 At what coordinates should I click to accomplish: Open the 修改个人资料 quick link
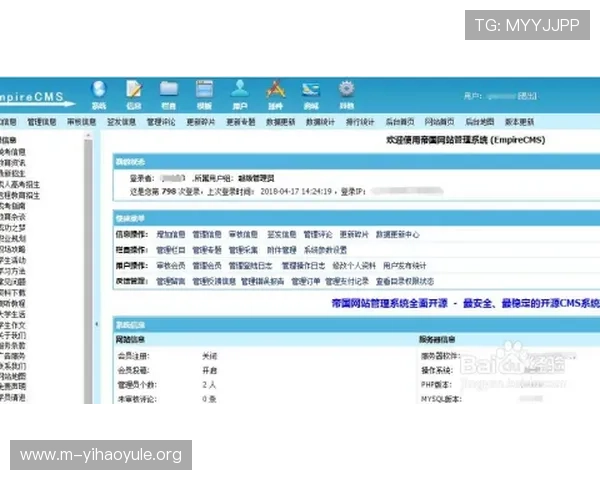[x=354, y=266]
